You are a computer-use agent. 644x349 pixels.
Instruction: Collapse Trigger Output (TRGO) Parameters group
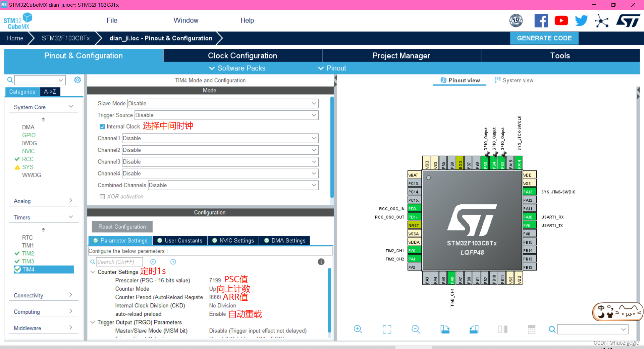pos(93,322)
